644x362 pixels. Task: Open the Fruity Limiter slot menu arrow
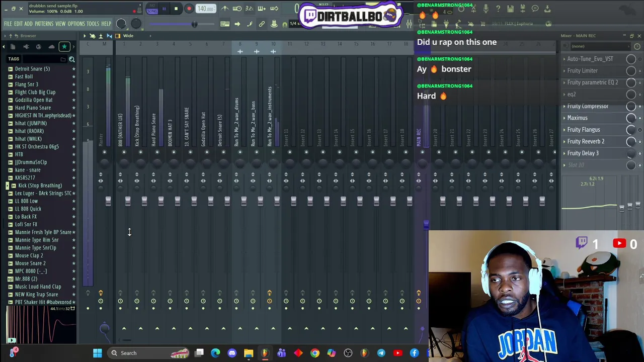564,71
